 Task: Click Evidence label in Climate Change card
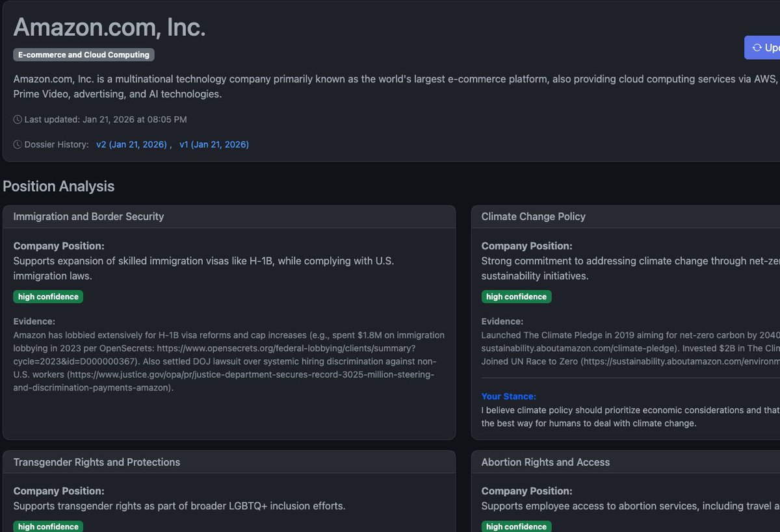point(502,321)
